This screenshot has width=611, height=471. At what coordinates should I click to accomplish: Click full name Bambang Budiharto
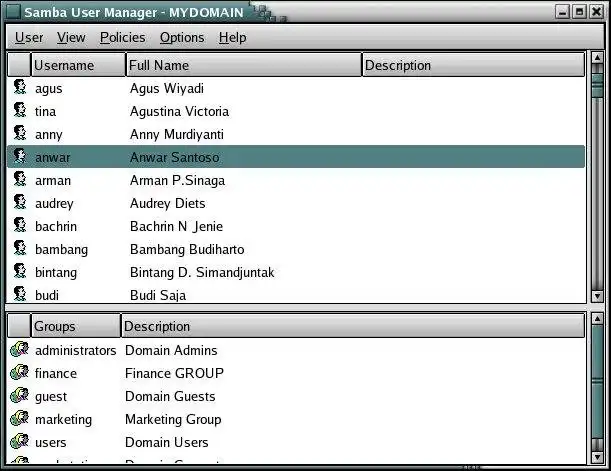click(x=187, y=250)
